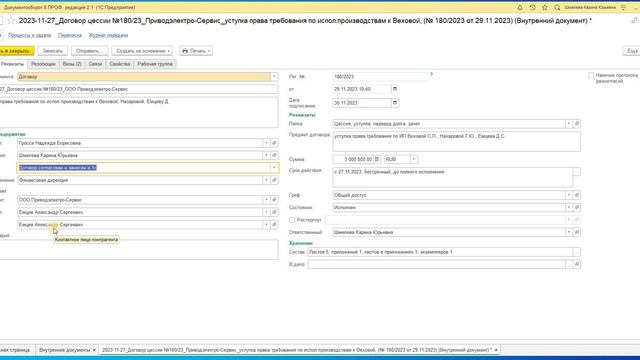
Task: Expand document type Договор dropdown
Action: pyautogui.click(x=274, y=77)
